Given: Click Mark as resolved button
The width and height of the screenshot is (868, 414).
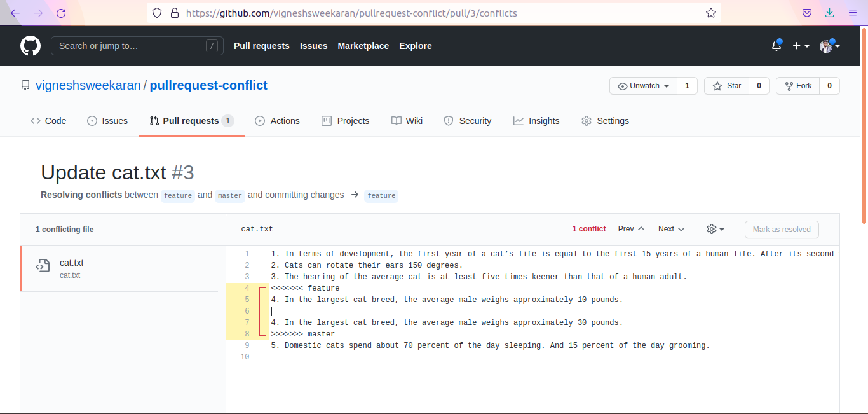Looking at the screenshot, I should point(782,230).
